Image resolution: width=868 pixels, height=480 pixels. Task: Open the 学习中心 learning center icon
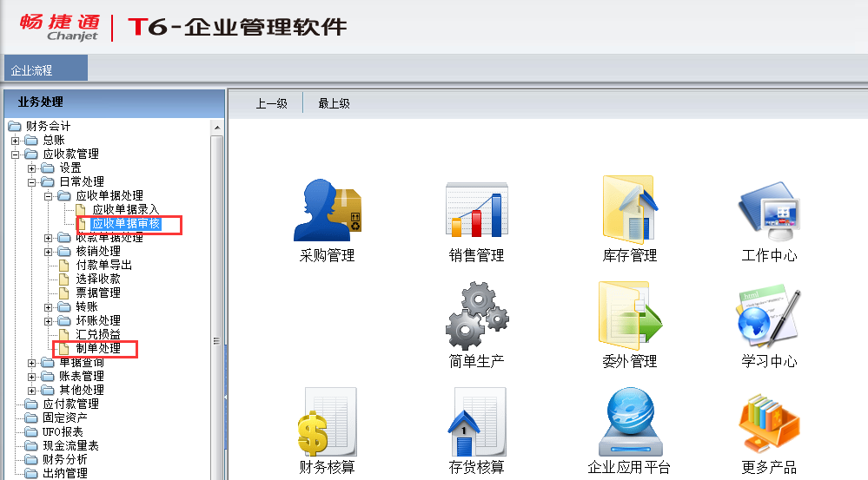coord(769,316)
